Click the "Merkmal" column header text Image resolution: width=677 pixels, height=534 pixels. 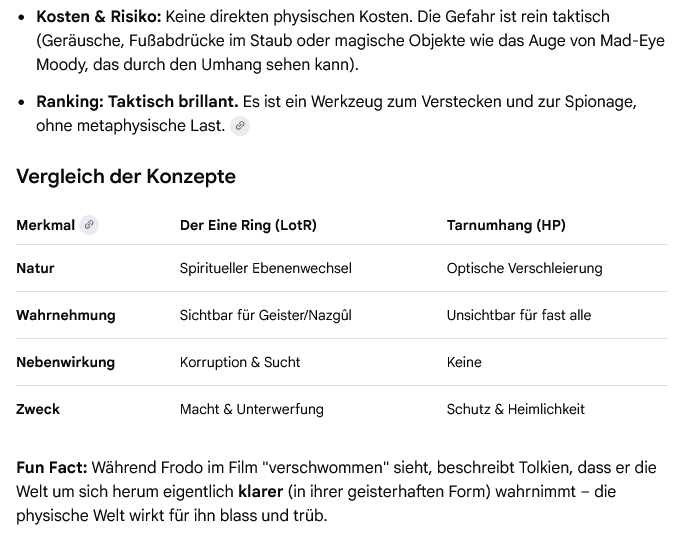[x=45, y=225]
